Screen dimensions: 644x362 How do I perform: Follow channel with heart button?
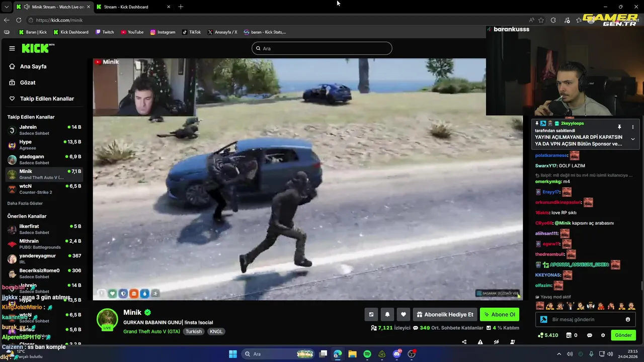404,315
